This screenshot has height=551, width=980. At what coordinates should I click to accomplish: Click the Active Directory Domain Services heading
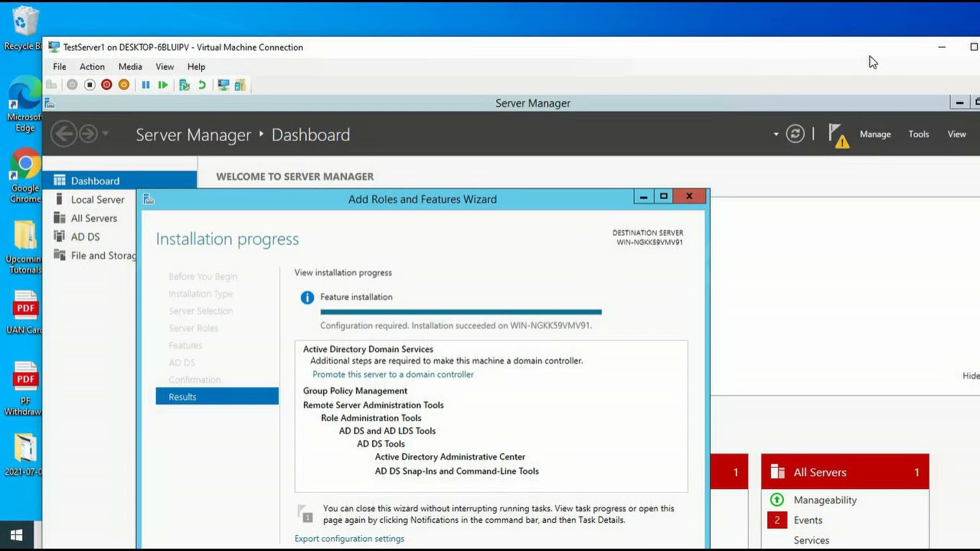coord(368,349)
